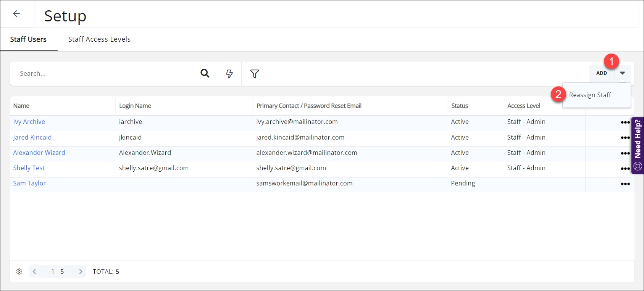Select login name 'Alexander.Wizard'
Screen dimensions: 644x291
tap(145, 153)
